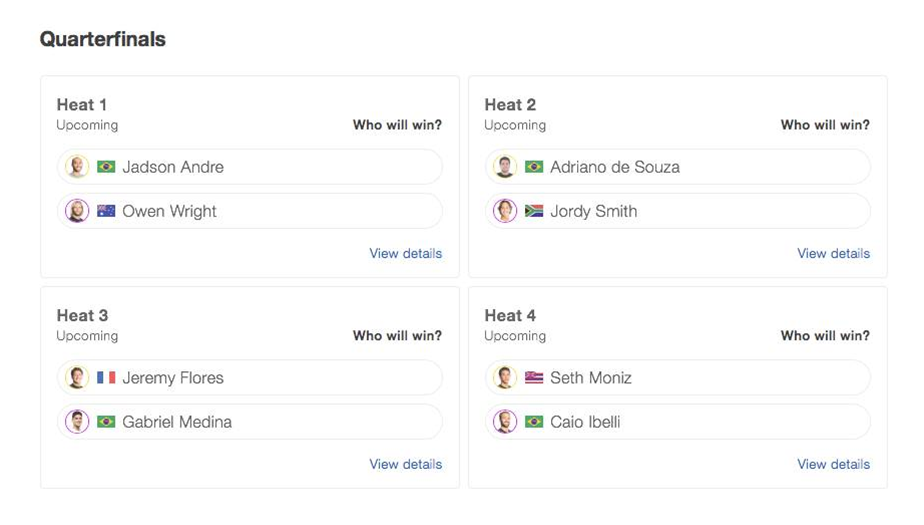Pick Jordy Smith to win Heat 2

coord(678,211)
